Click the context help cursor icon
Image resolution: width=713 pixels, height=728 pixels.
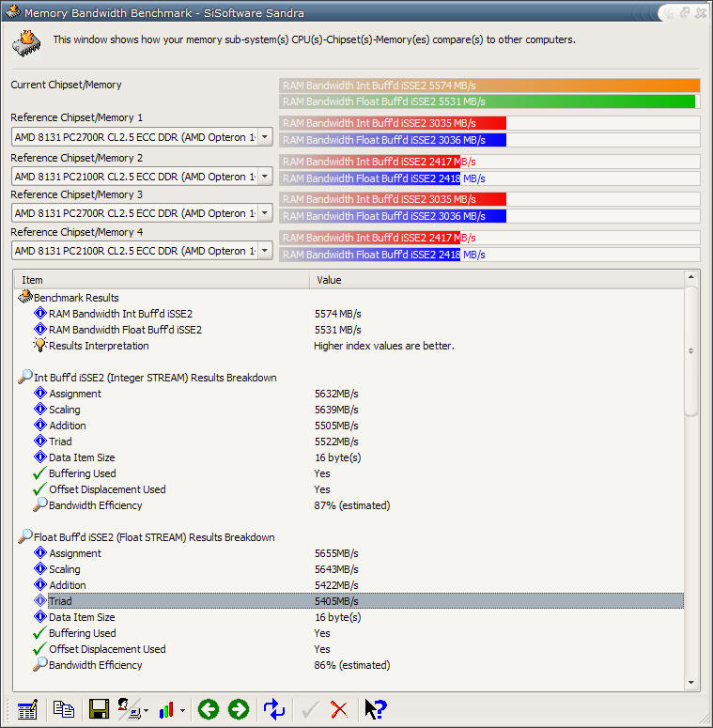[375, 709]
